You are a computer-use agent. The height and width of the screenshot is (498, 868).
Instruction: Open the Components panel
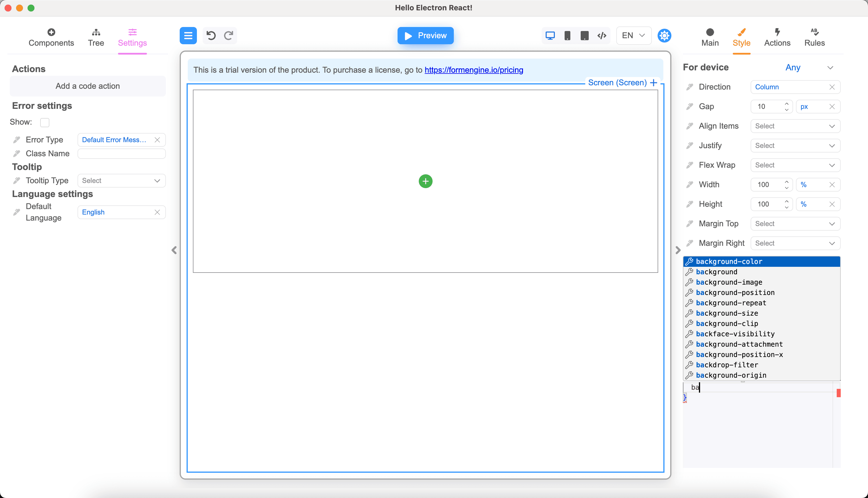(x=51, y=37)
